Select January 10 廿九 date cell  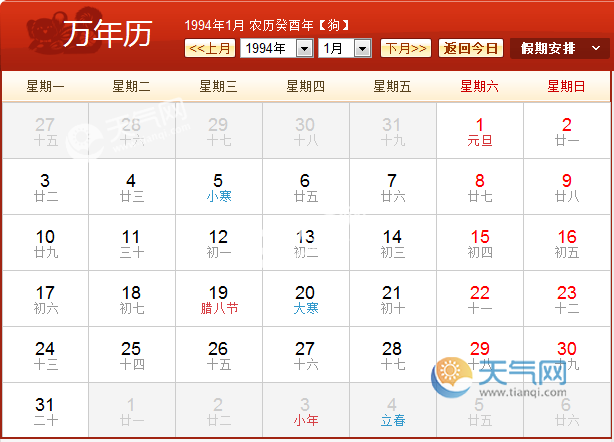[x=44, y=243]
